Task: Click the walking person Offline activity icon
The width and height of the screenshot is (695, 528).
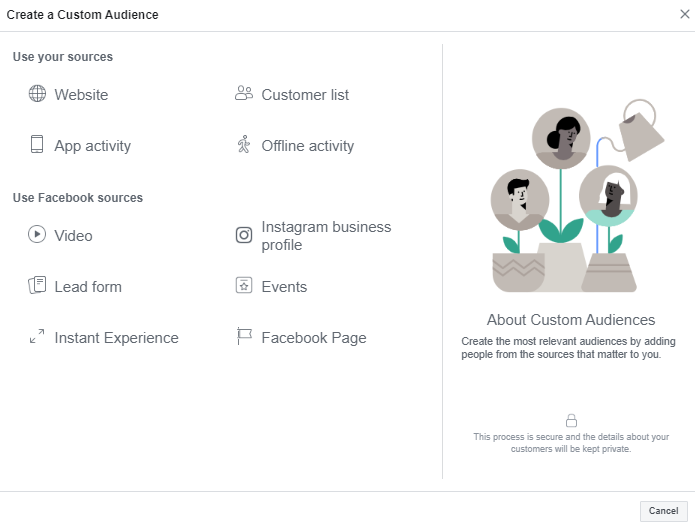Action: pyautogui.click(x=243, y=145)
